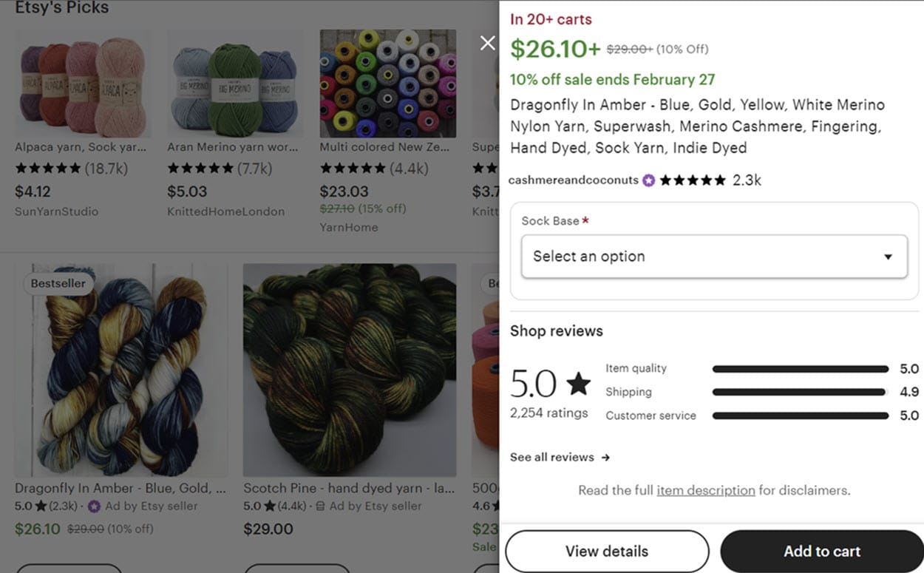Image resolution: width=924 pixels, height=573 pixels.
Task: Open the item description link
Action: coord(705,490)
